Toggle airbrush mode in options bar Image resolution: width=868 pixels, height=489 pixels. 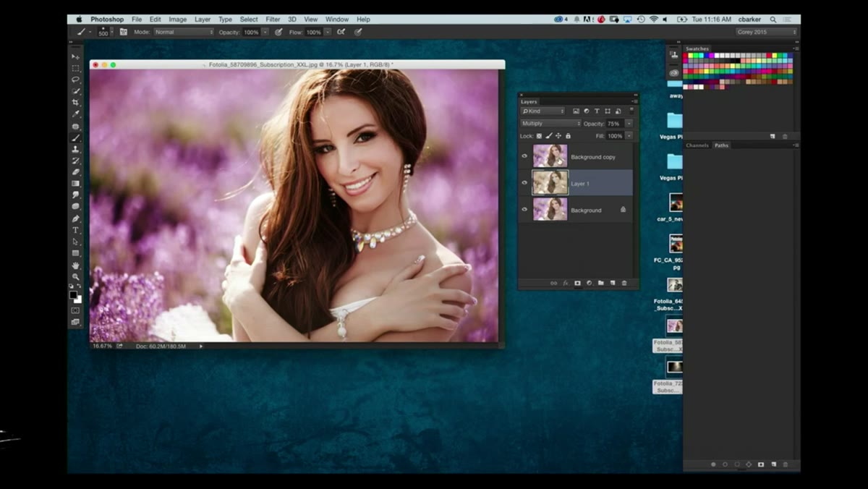(x=341, y=32)
